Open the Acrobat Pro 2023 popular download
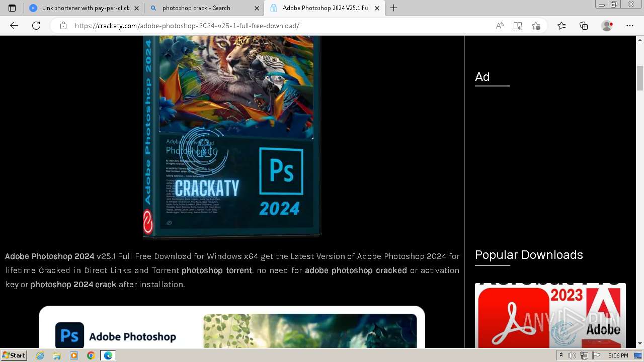 point(550,315)
